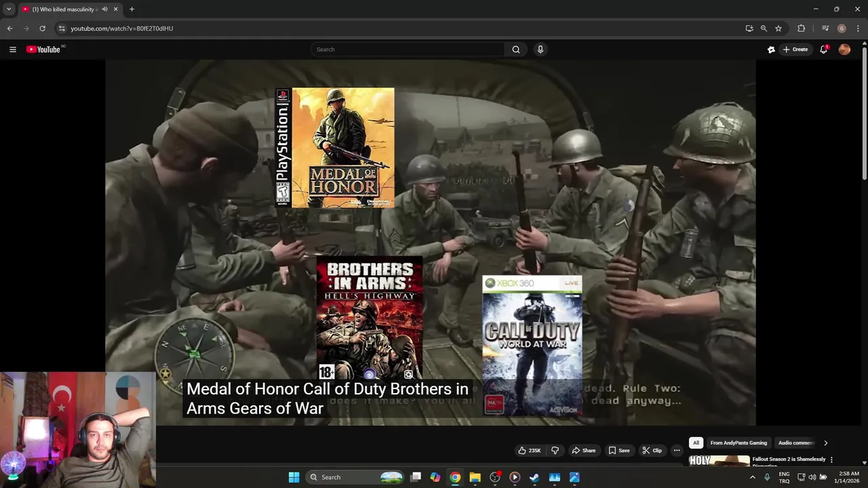868x488 pixels.
Task: Select the Audio commentary chip
Action: tap(796, 443)
